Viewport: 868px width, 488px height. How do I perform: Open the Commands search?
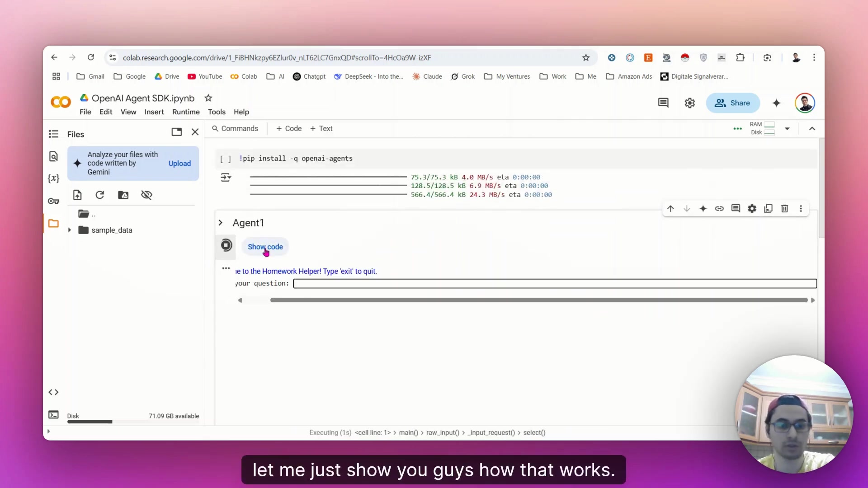coord(235,129)
